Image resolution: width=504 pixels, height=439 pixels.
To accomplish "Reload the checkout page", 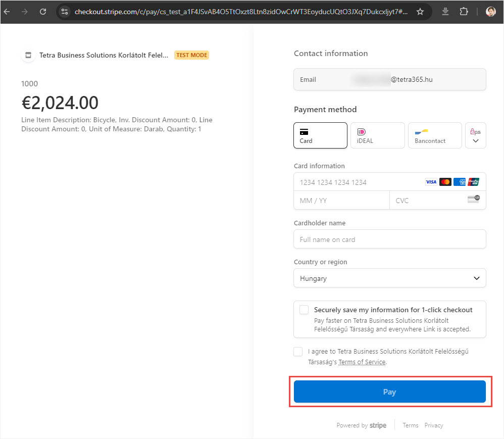I will click(x=43, y=11).
